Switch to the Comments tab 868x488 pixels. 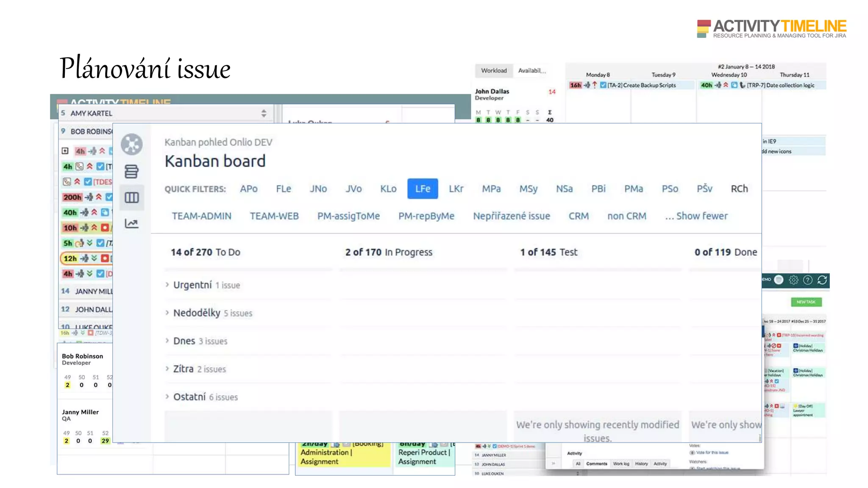[596, 463]
